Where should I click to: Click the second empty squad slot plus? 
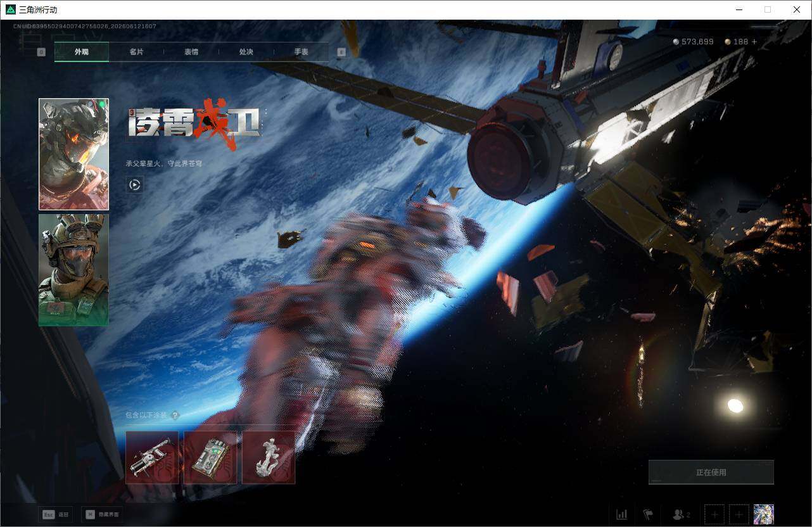coord(739,514)
